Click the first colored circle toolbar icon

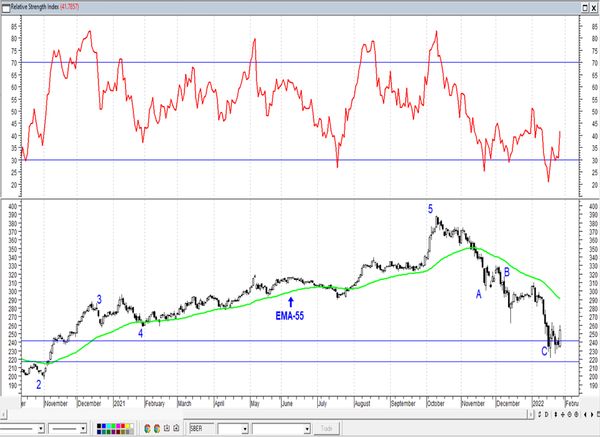[x=147, y=428]
